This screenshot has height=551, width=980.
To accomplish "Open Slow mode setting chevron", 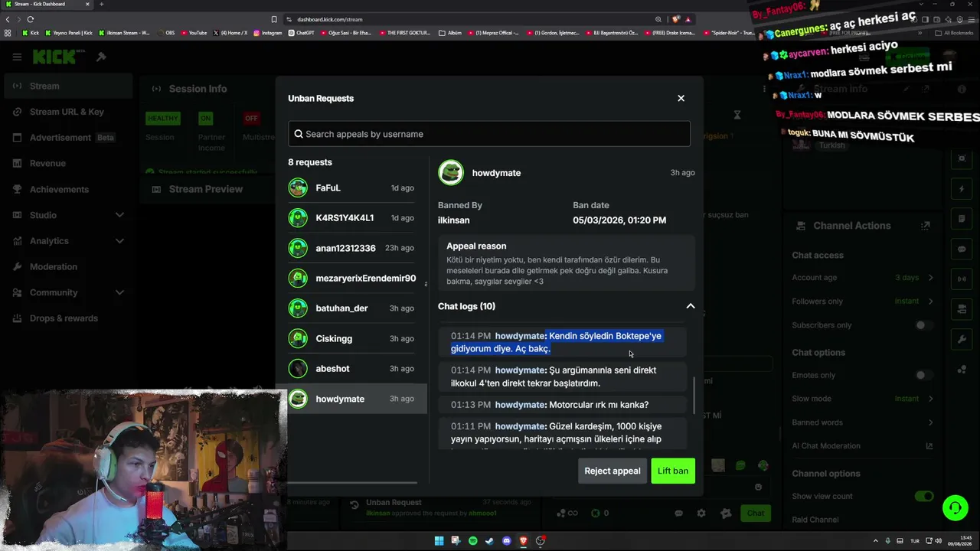I will 930,399.
